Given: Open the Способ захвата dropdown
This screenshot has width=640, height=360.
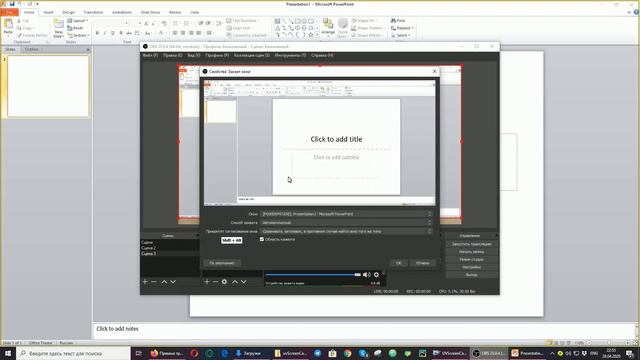Looking at the screenshot, I should pos(346,222).
